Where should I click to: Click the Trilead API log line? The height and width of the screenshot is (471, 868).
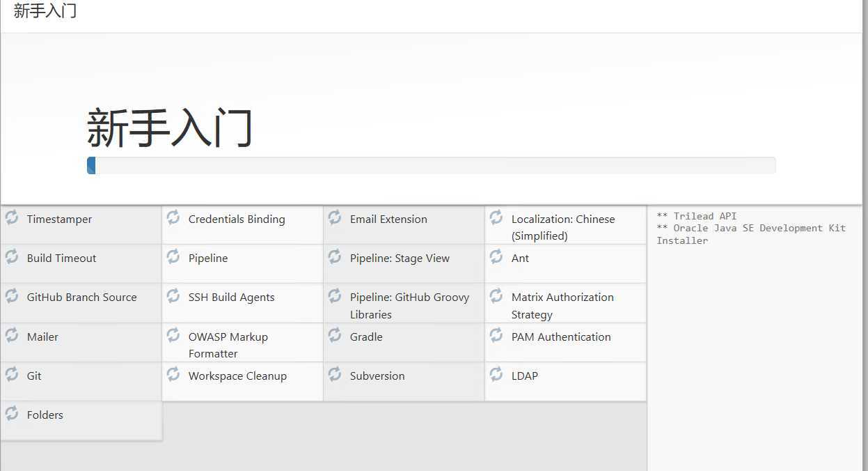pos(697,216)
